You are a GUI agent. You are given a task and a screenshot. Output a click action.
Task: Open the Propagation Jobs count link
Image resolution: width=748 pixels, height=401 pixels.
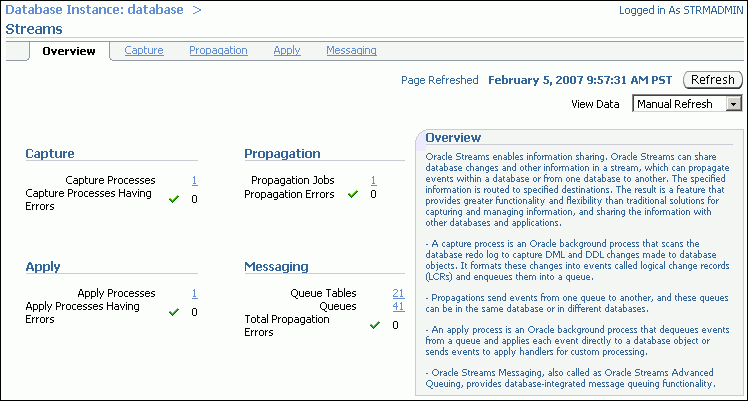pyautogui.click(x=374, y=180)
